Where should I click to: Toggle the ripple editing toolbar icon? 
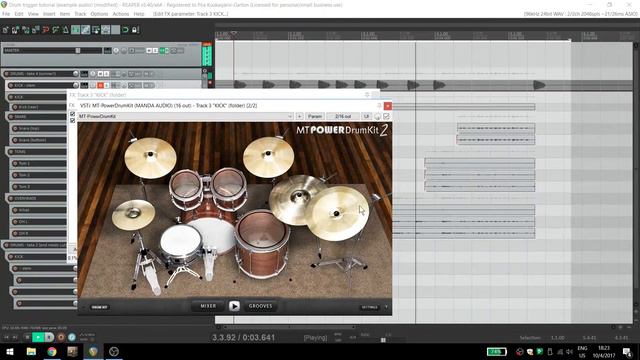click(96, 30)
